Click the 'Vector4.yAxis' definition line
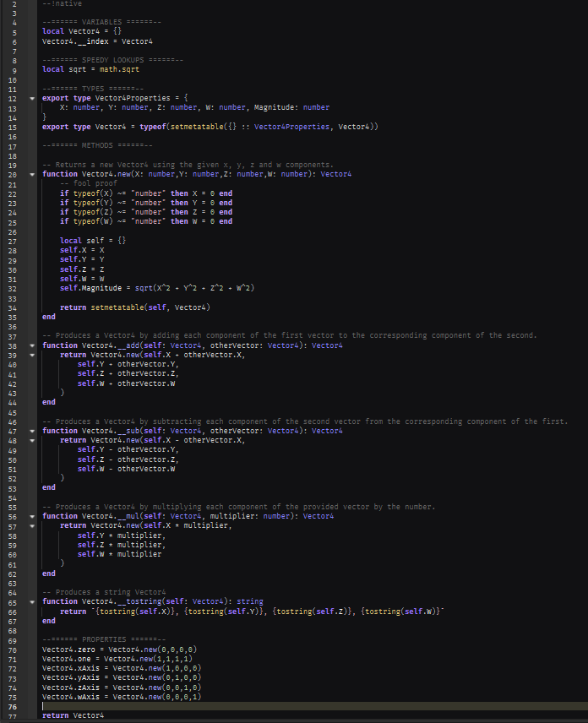The height and width of the screenshot is (723, 588). point(122,677)
